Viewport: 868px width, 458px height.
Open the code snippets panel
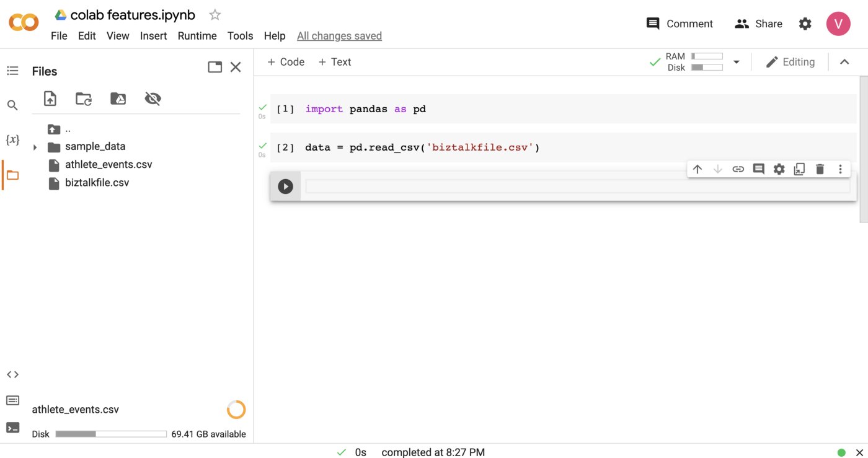(x=12, y=374)
